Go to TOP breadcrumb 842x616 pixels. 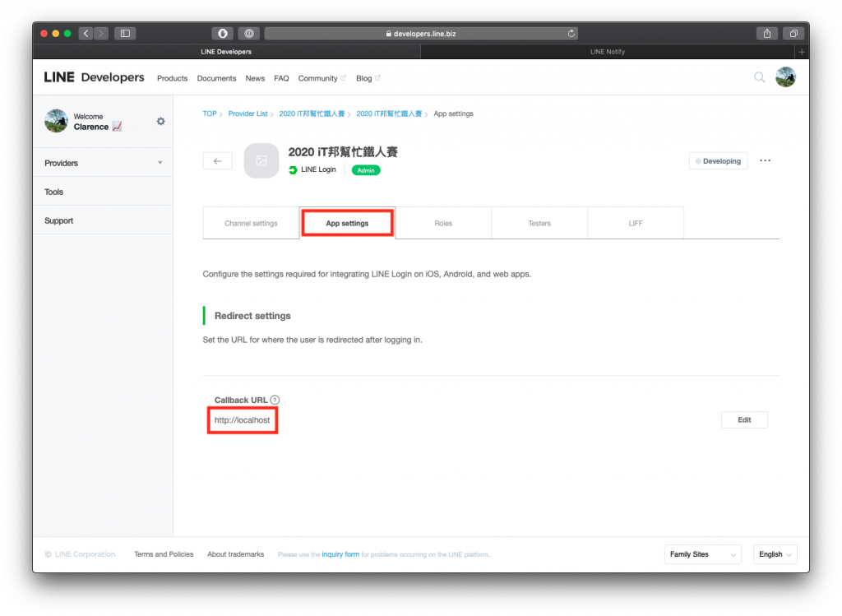click(x=210, y=113)
